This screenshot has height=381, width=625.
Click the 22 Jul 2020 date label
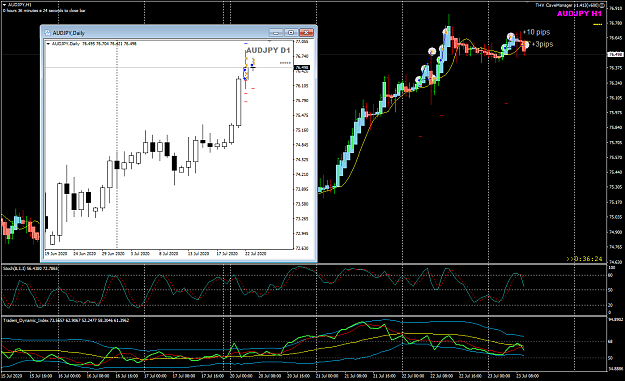pos(256,253)
